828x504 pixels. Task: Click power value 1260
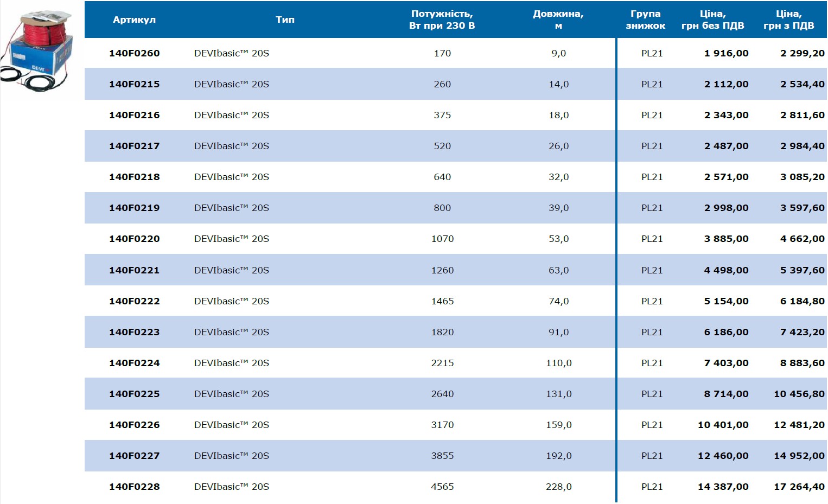click(442, 270)
